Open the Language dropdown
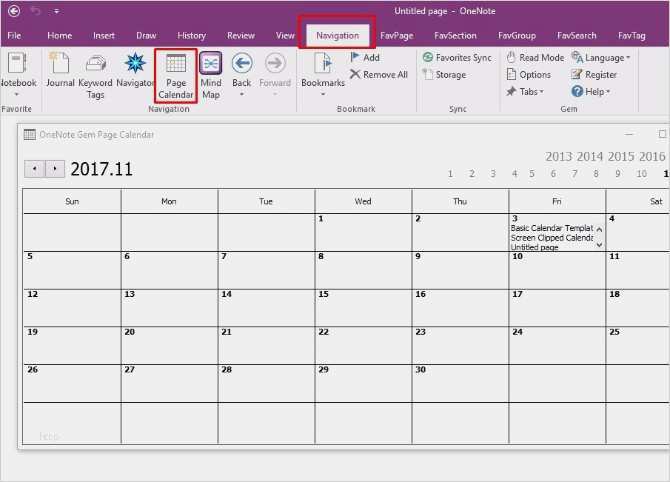This screenshot has width=670, height=482. point(600,58)
